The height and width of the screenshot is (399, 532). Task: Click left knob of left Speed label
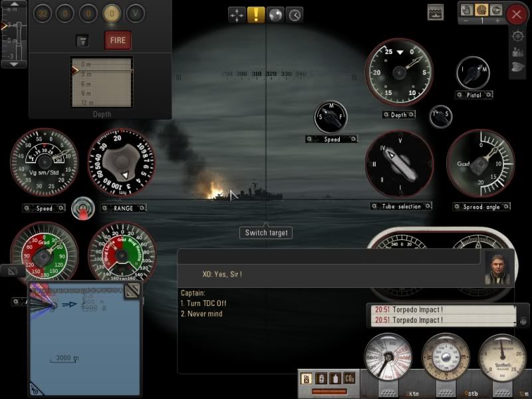27,208
